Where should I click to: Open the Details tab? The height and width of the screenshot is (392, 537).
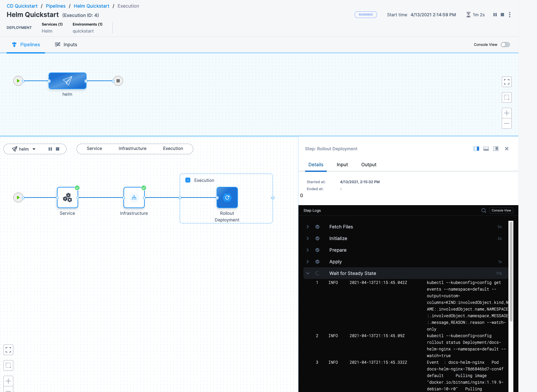316,165
